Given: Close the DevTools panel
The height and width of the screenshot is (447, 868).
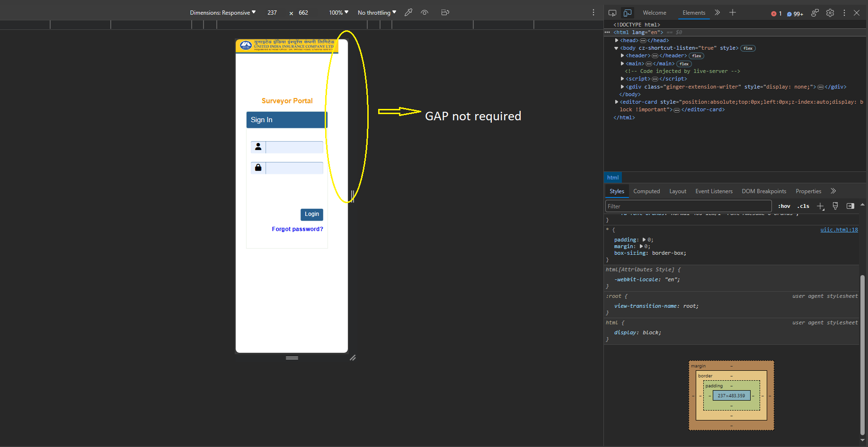Looking at the screenshot, I should (x=857, y=13).
